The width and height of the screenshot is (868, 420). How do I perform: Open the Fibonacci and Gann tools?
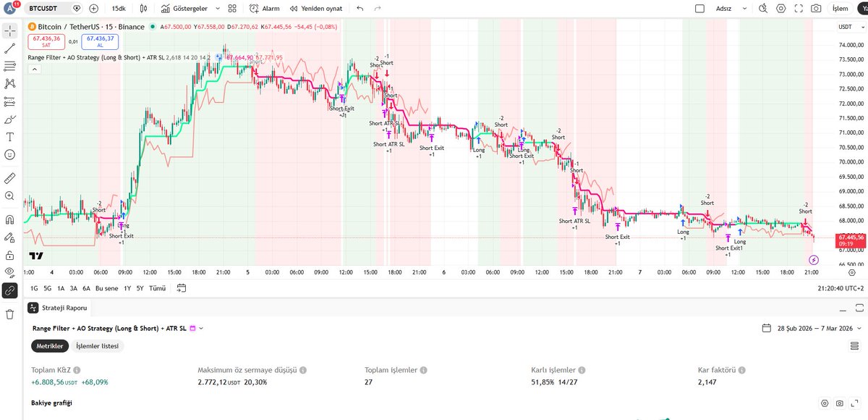click(x=10, y=66)
